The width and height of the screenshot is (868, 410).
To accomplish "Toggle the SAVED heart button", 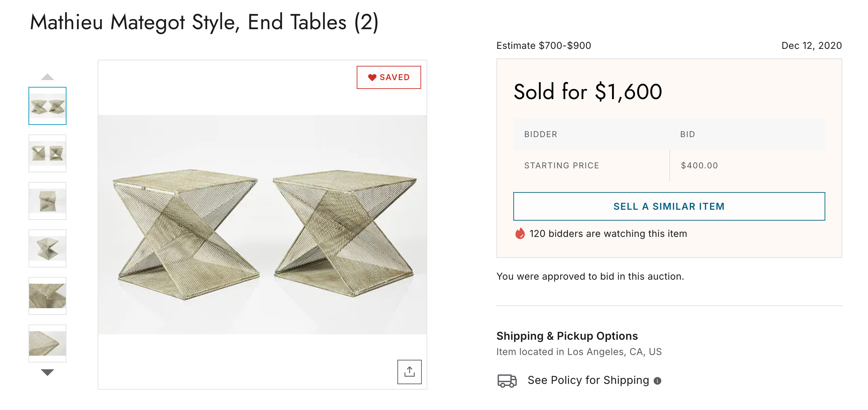I will point(389,77).
